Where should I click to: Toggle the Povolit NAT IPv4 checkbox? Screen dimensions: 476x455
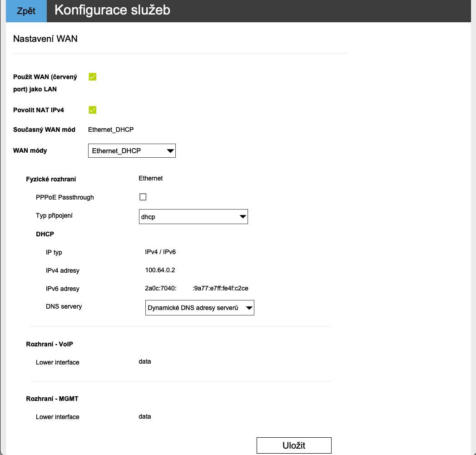point(93,110)
